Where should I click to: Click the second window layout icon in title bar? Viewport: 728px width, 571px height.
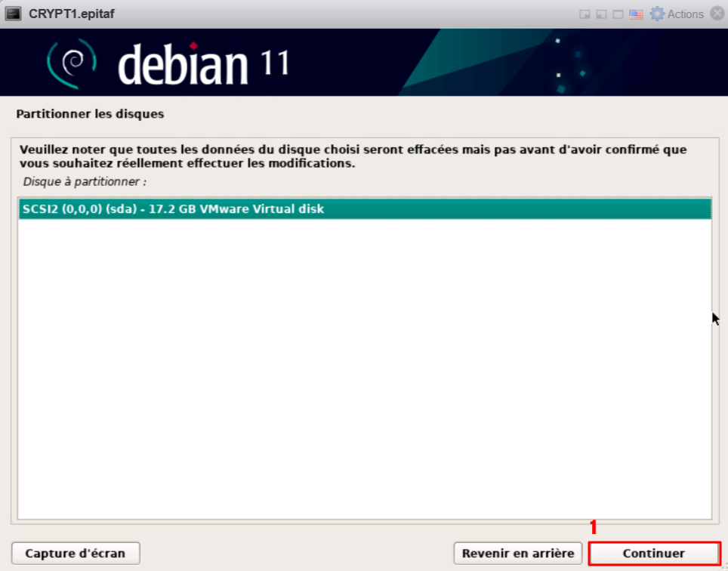pos(600,14)
